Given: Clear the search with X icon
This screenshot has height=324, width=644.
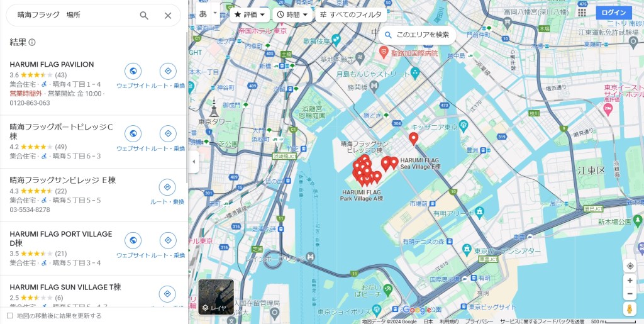Looking at the screenshot, I should [168, 15].
